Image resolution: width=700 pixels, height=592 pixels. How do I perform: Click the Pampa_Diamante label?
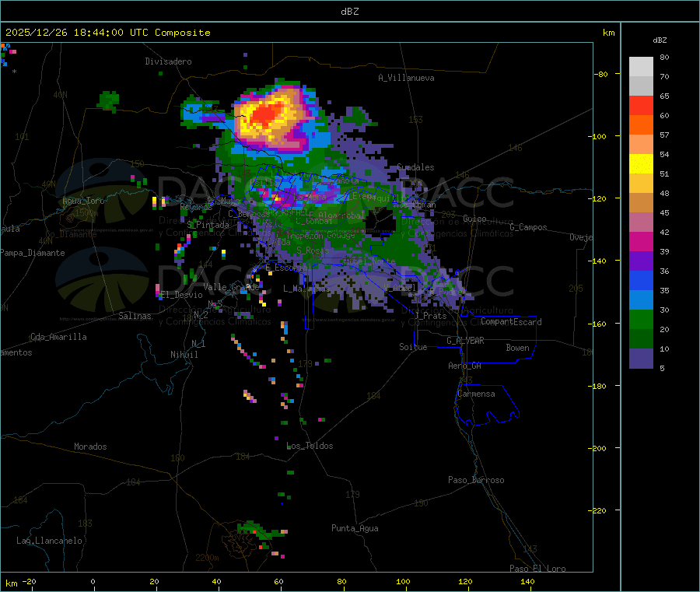[x=32, y=253]
